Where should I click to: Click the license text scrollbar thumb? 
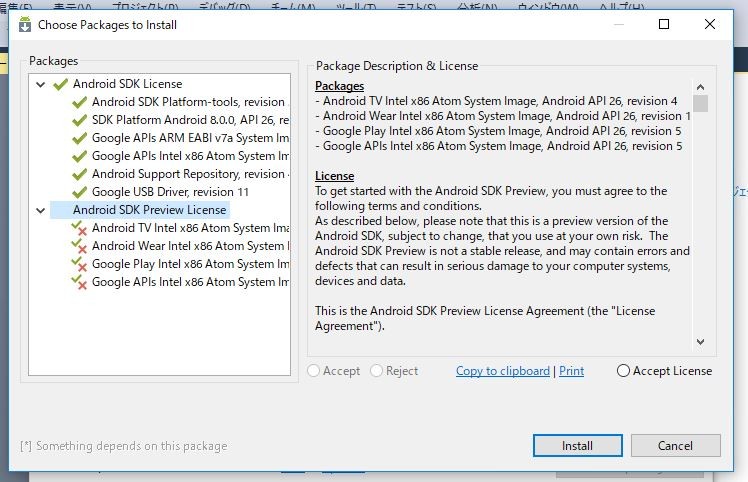pyautogui.click(x=700, y=104)
